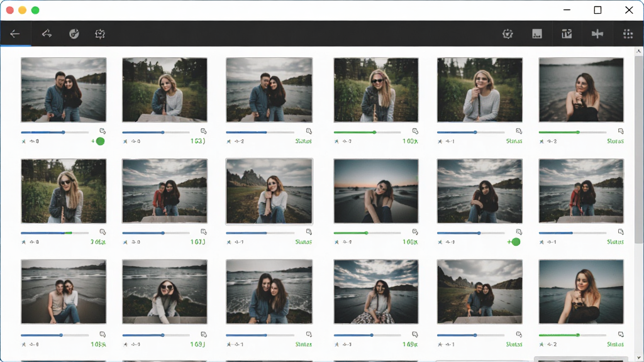Click the pin icon under the second photo in row two
The width and height of the screenshot is (644, 362).
125,242
